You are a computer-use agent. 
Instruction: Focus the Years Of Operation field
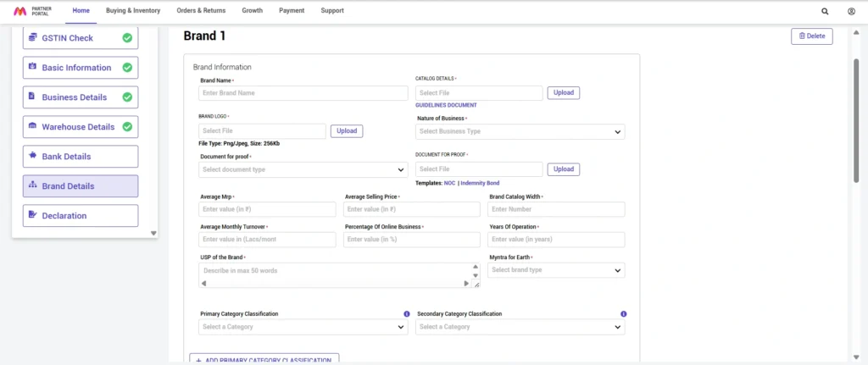pyautogui.click(x=556, y=240)
